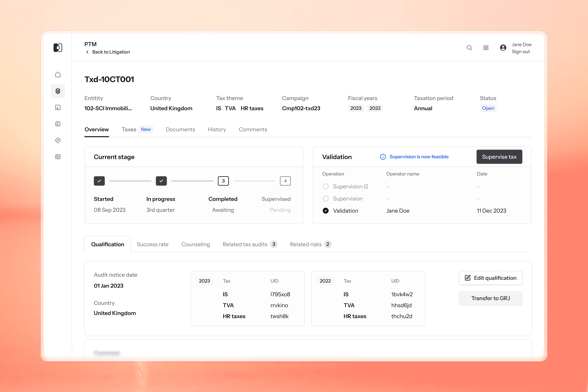Click the search magnifier icon
The width and height of the screenshot is (588, 392).
pyautogui.click(x=469, y=48)
